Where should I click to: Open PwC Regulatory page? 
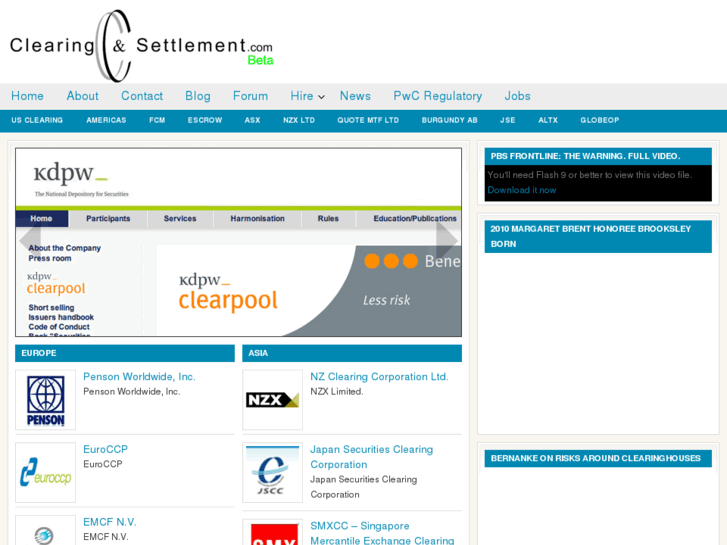(x=438, y=96)
